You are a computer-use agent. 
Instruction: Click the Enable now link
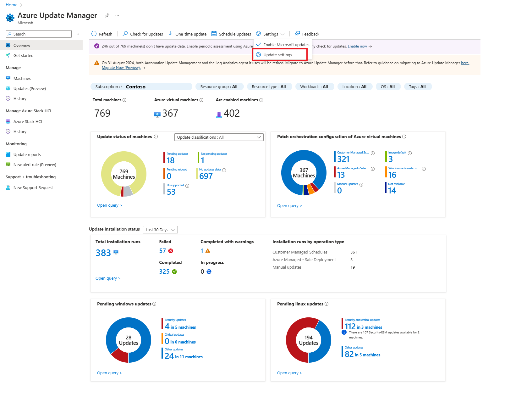357,46
